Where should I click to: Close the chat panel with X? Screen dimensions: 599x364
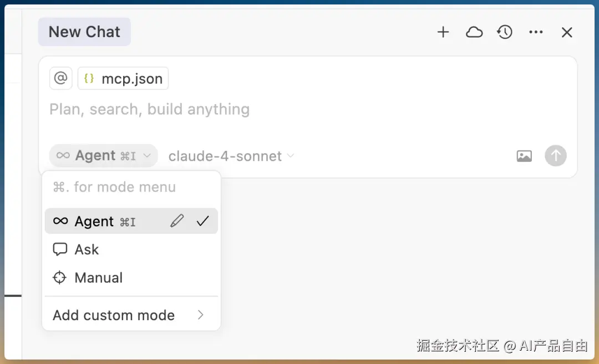pyautogui.click(x=566, y=33)
